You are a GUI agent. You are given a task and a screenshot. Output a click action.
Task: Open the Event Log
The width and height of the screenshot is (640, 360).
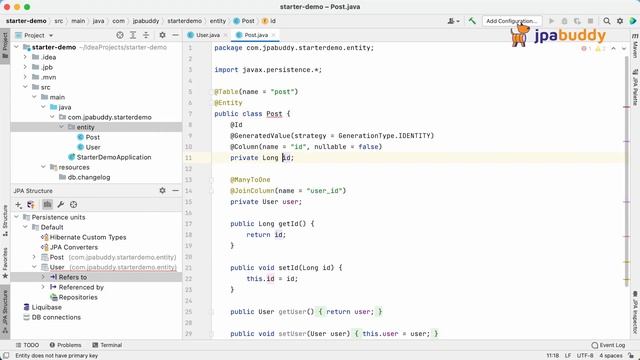click(x=608, y=345)
